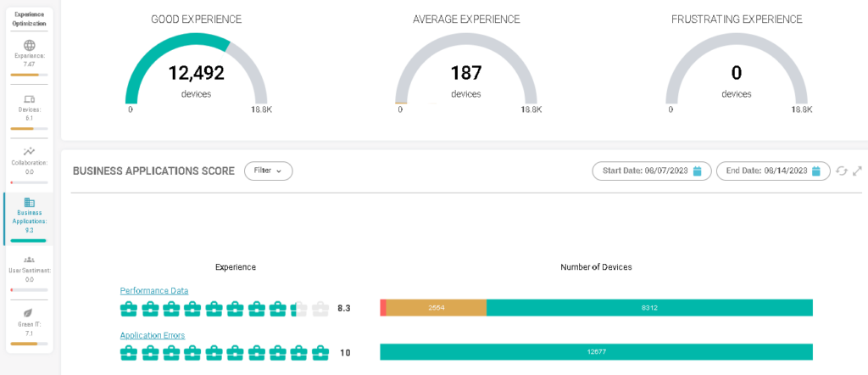868x375 pixels.
Task: Click the refresh icon beside End Date
Action: (x=842, y=171)
